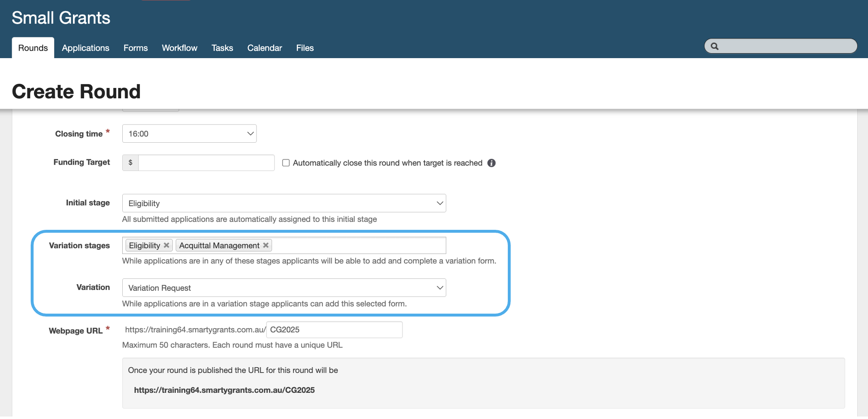Open the Closing time dropdown

pyautogui.click(x=189, y=134)
